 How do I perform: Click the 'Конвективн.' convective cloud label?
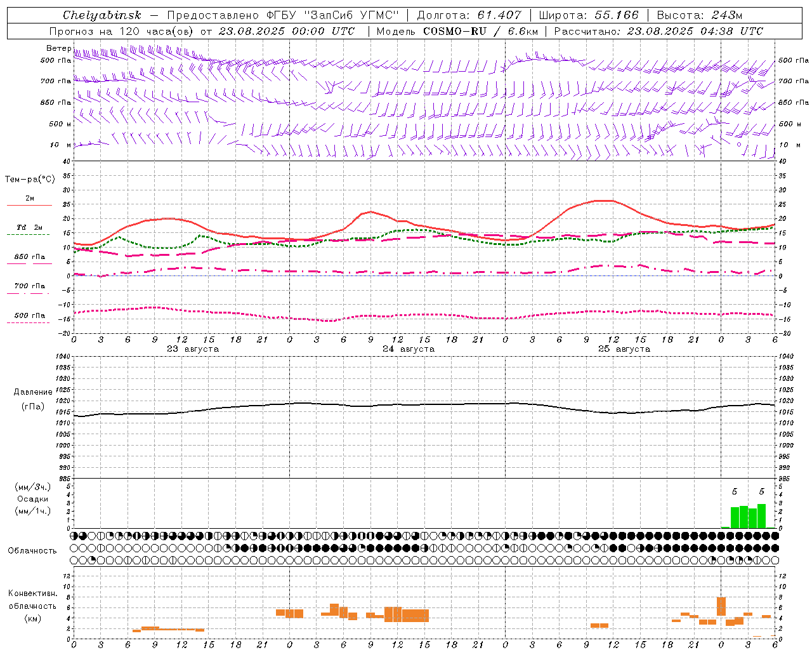[x=33, y=594]
